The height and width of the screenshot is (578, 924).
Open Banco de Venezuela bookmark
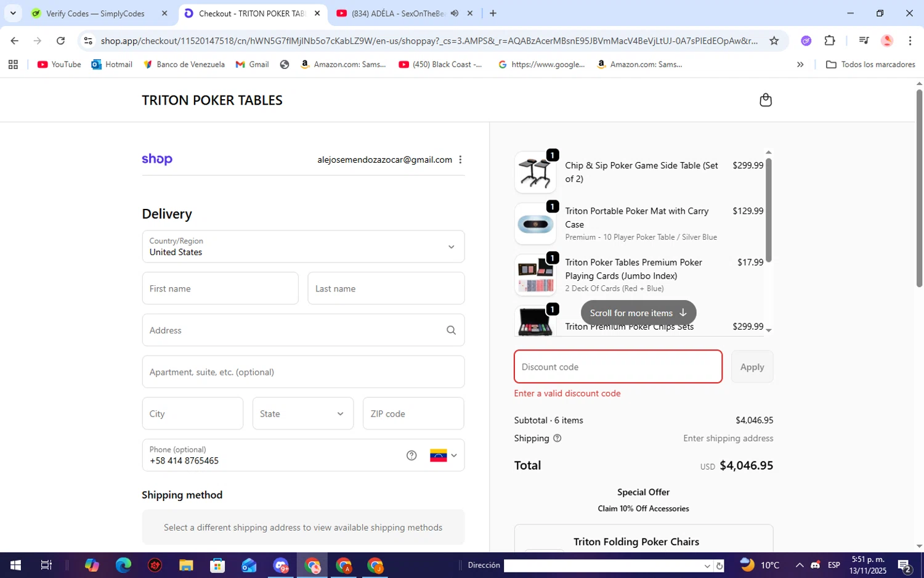point(184,64)
